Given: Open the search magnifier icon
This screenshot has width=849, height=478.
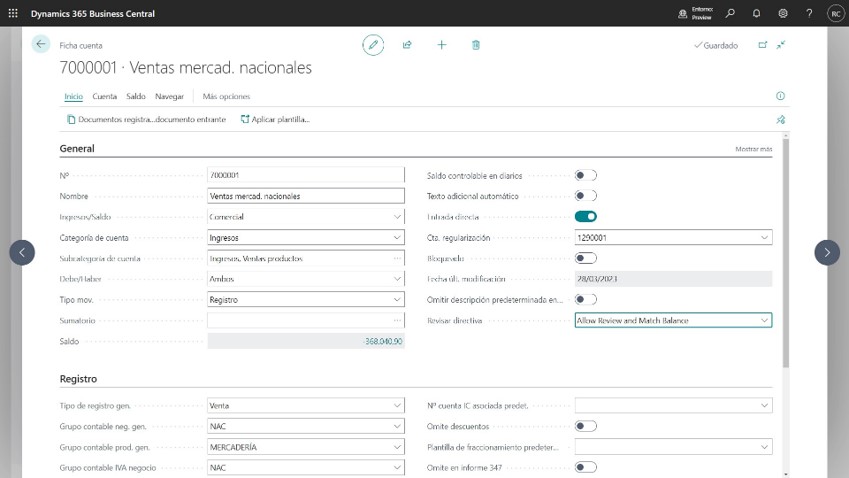Looking at the screenshot, I should click(730, 14).
